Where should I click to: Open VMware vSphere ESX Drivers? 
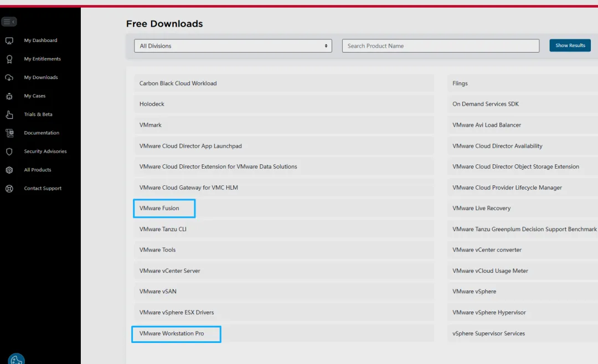tap(284, 313)
